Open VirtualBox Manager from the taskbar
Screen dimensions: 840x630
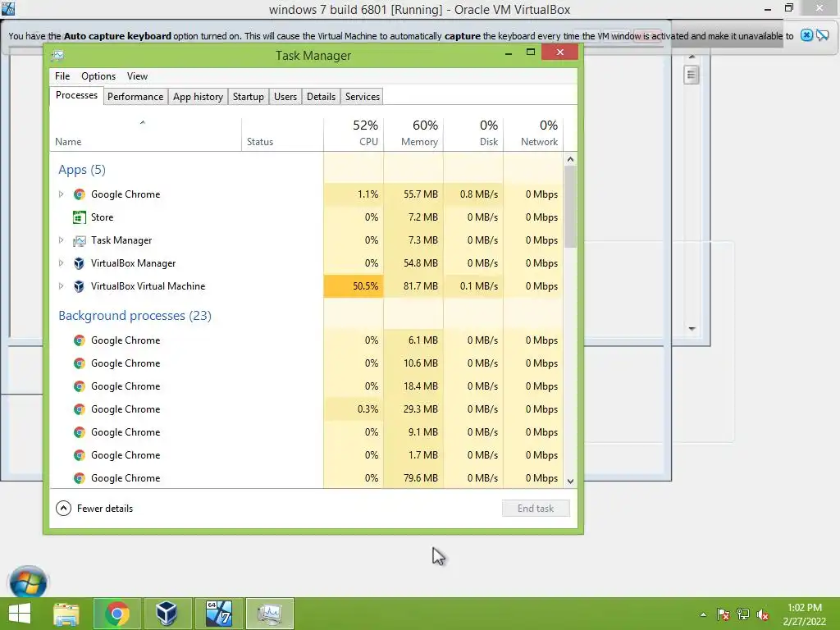pyautogui.click(x=167, y=614)
